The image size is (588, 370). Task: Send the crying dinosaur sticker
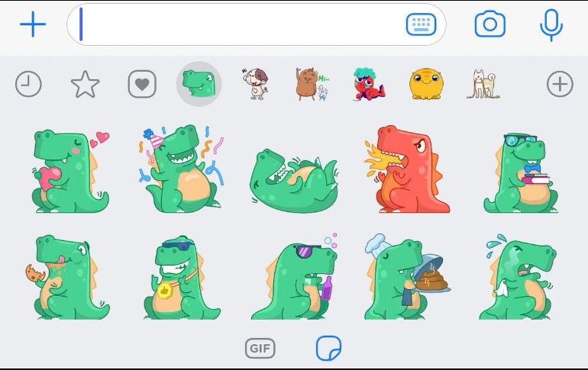tap(517, 277)
